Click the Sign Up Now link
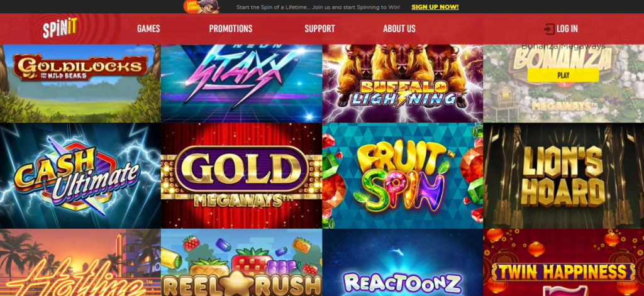The image size is (644, 296). click(x=435, y=7)
